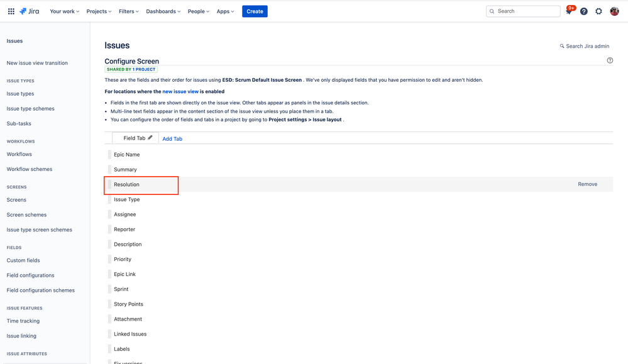Grab the drag handle for Resolution
Image resolution: width=628 pixels, height=364 pixels.
pos(109,185)
